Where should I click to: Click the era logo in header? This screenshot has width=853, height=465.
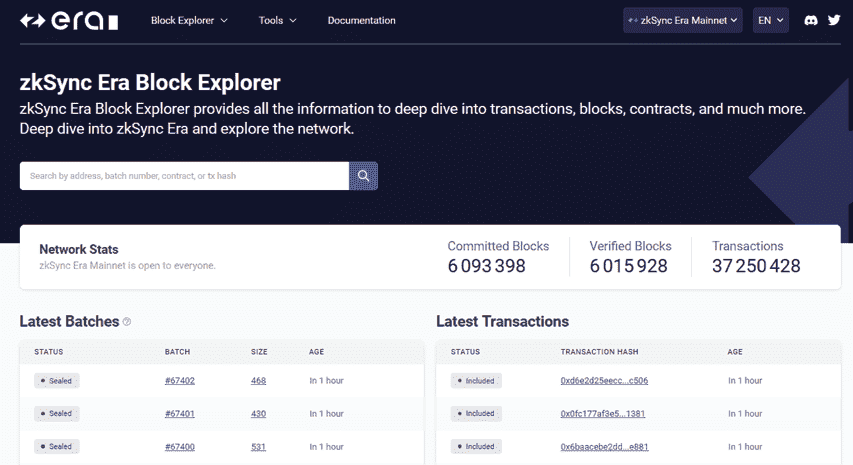(69, 21)
